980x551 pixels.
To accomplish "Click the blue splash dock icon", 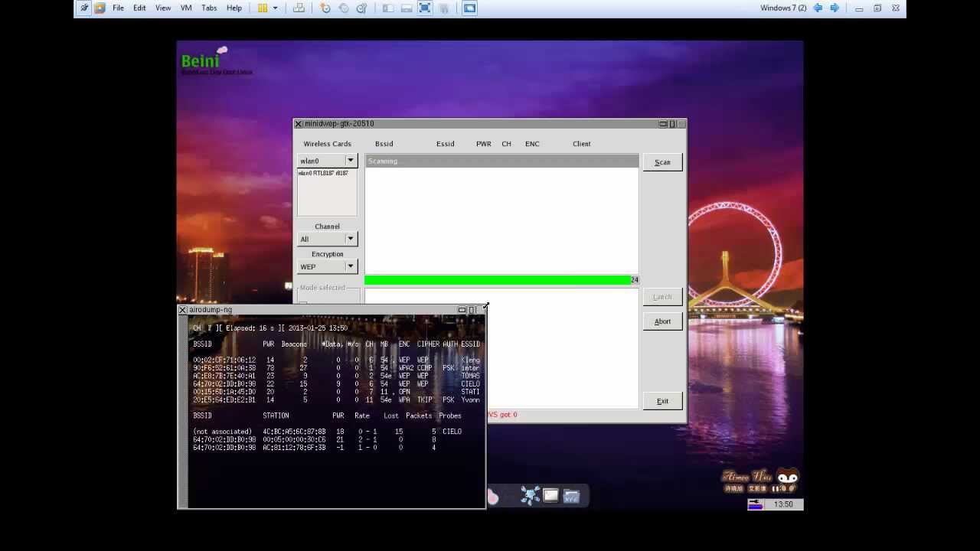I will (530, 495).
